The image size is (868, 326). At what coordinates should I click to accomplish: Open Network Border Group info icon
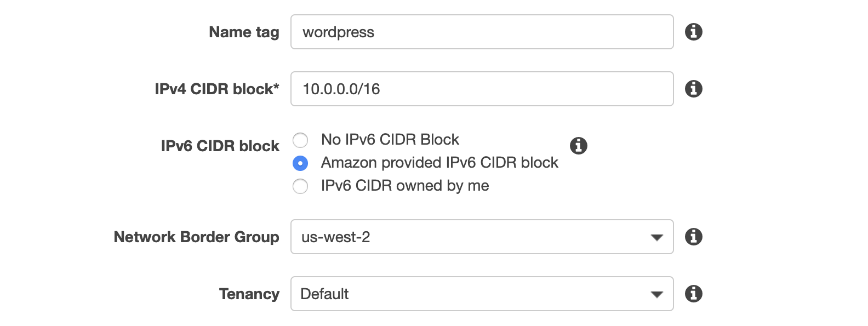tap(693, 237)
